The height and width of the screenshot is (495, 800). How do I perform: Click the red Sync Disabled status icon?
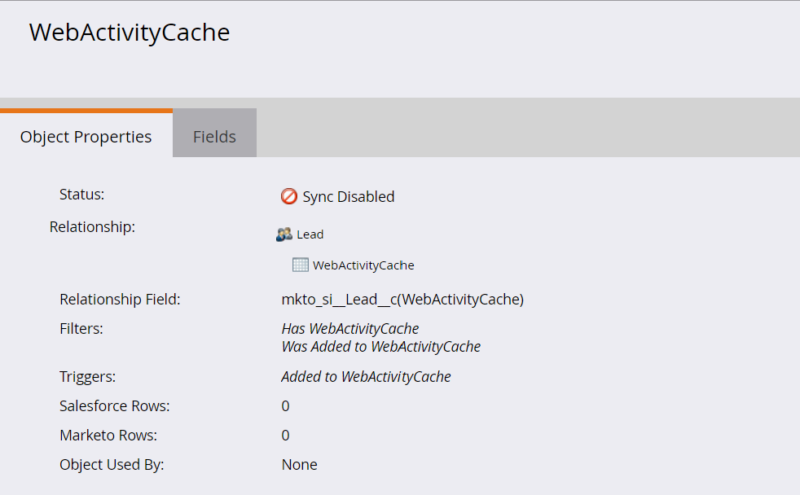coord(289,197)
